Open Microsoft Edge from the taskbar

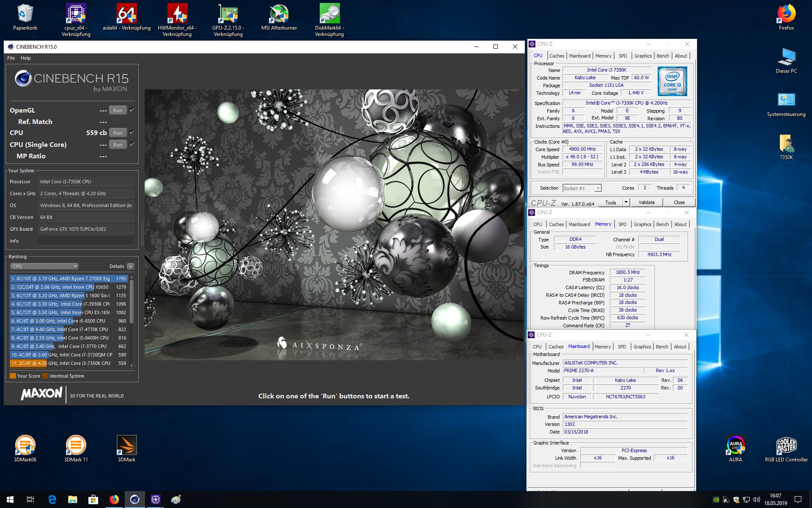(x=52, y=500)
